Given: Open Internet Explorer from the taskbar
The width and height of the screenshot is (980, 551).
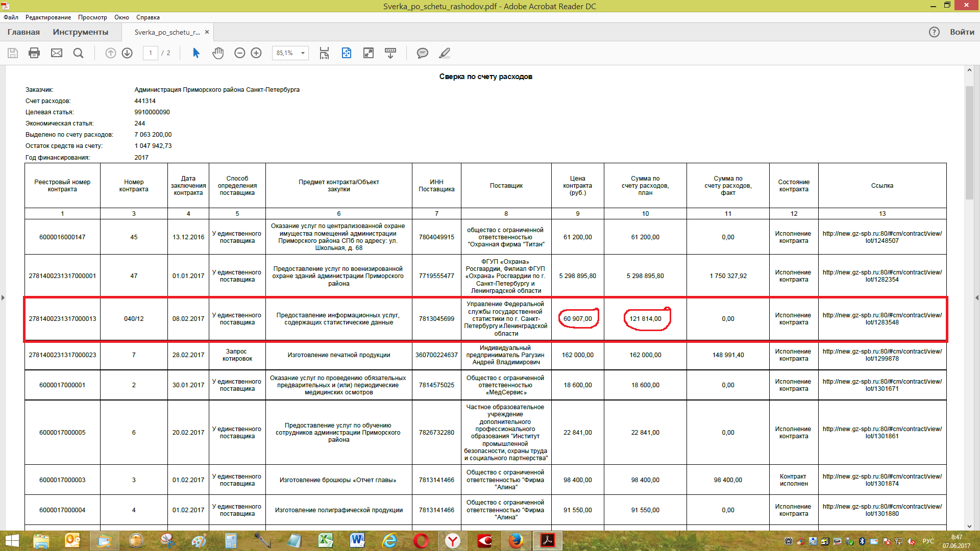Looking at the screenshot, I should point(389,541).
